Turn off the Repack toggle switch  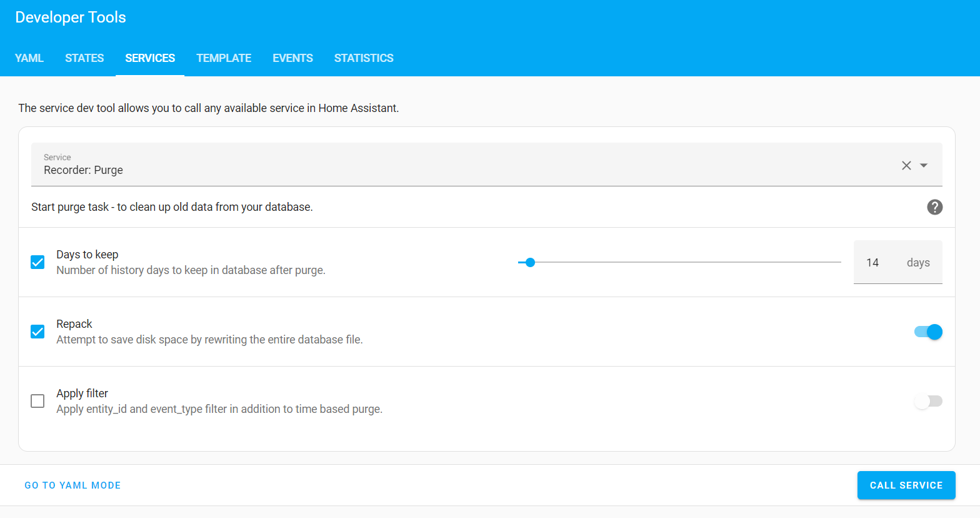[x=928, y=332]
